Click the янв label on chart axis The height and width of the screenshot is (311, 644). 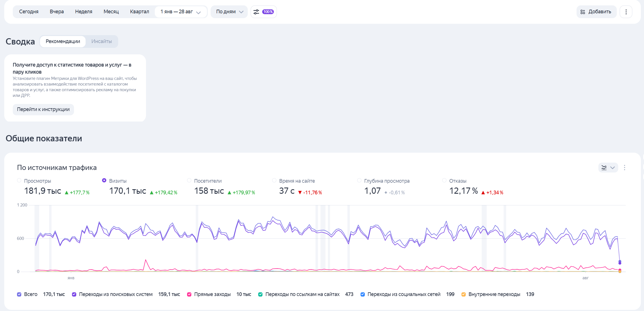(71, 278)
